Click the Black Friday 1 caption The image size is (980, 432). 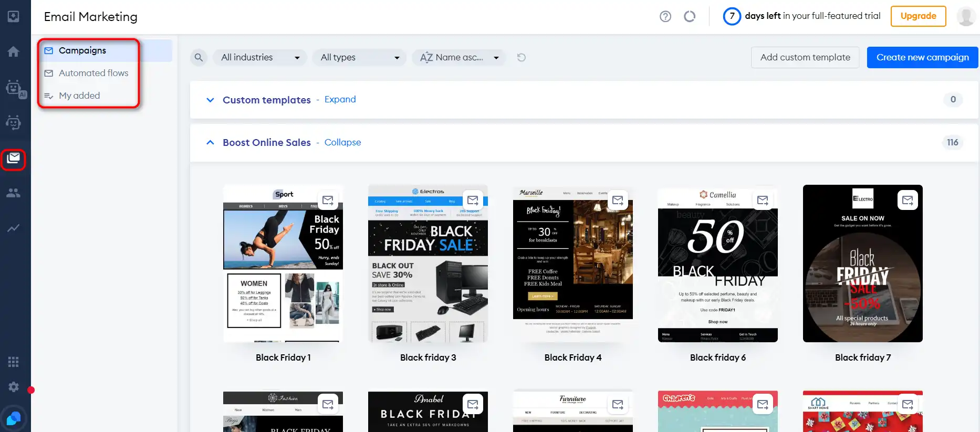coord(283,357)
